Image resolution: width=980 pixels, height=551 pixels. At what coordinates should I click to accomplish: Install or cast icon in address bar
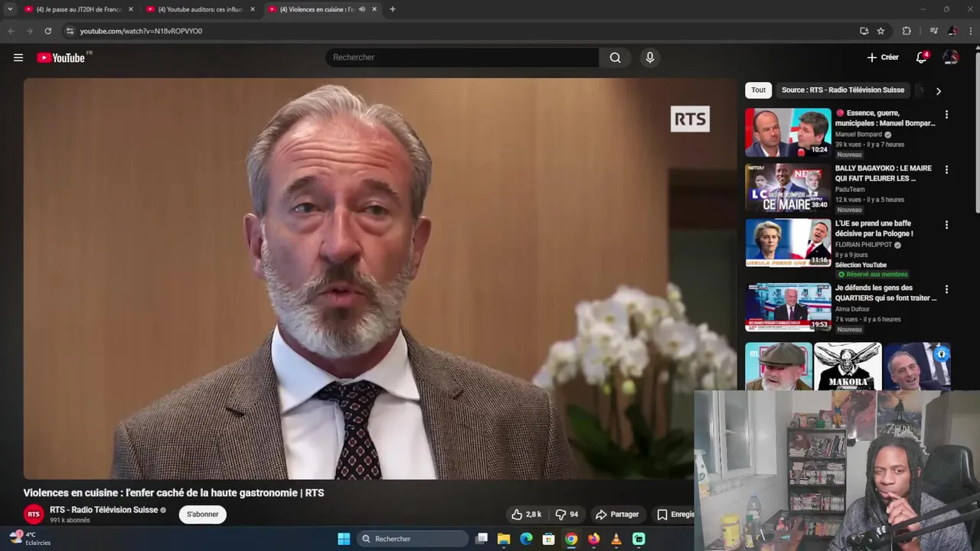point(864,31)
